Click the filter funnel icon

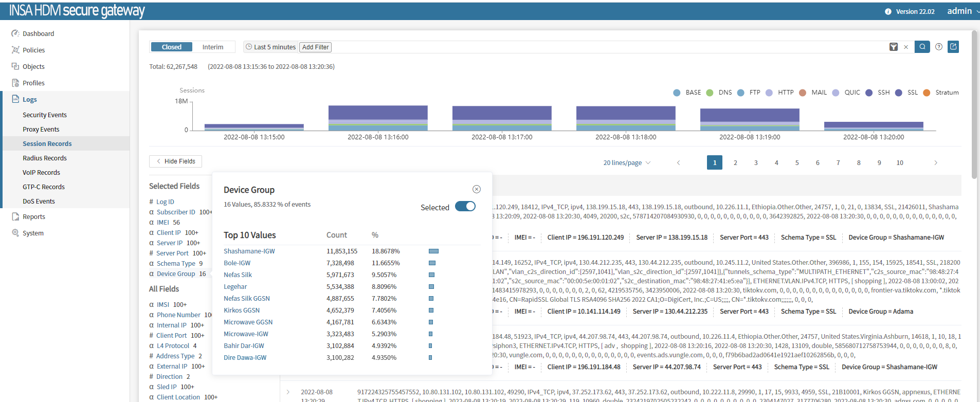(x=894, y=47)
